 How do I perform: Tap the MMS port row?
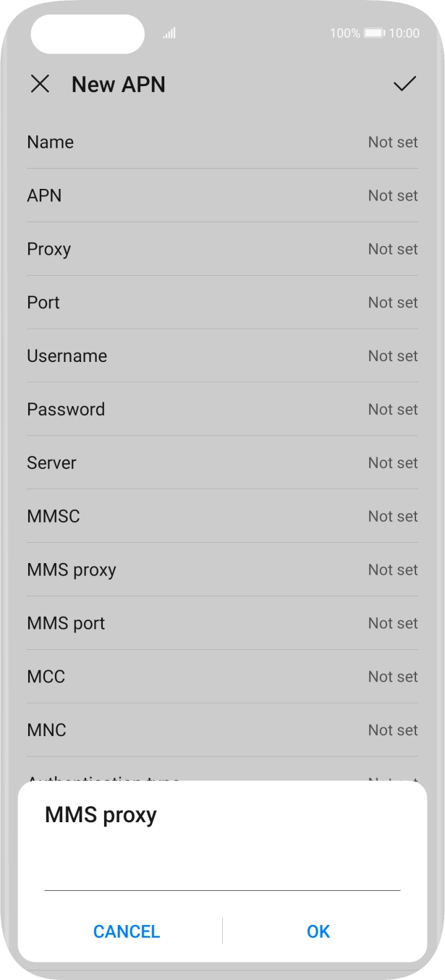point(222,623)
